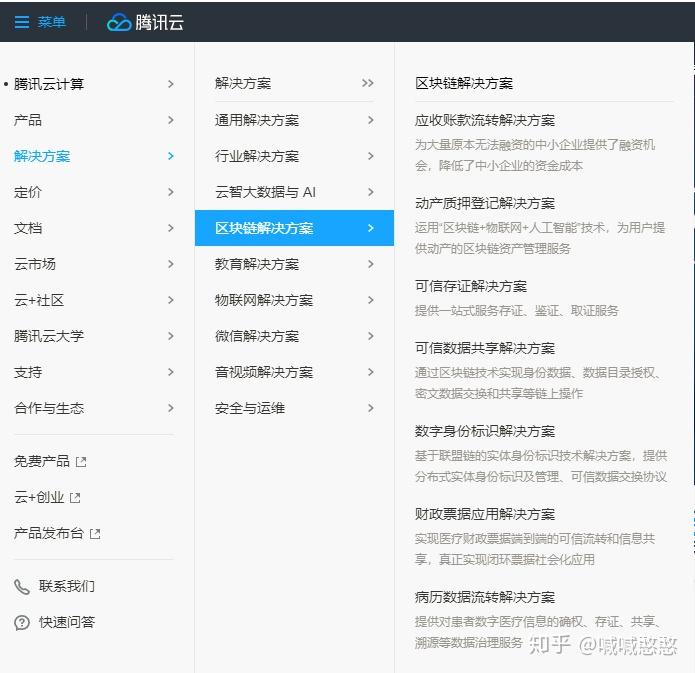Select 物联网解决方案 in the middle column
The height and width of the screenshot is (673, 695).
(264, 300)
